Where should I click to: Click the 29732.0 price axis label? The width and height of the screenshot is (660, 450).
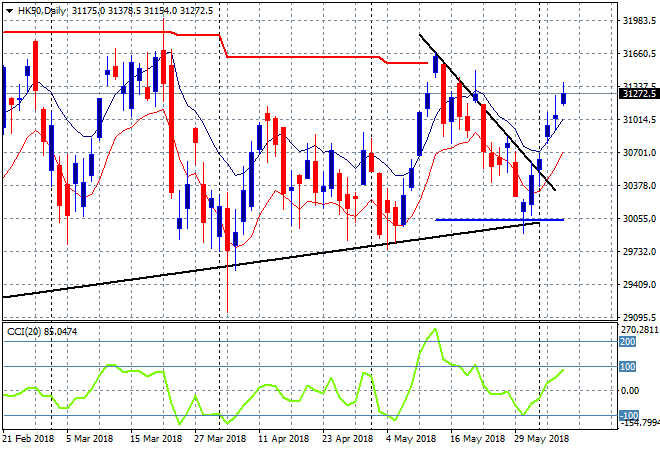(639, 251)
